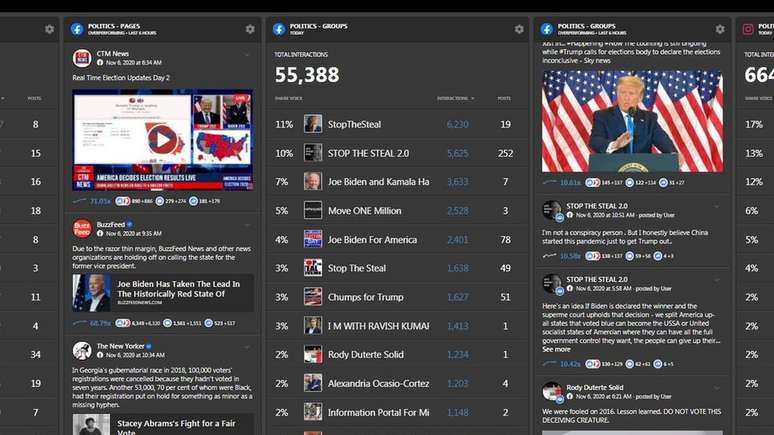Click 2,528 interactions value for Move ONE Million
Screen dimensions: 774x435
[458, 211]
